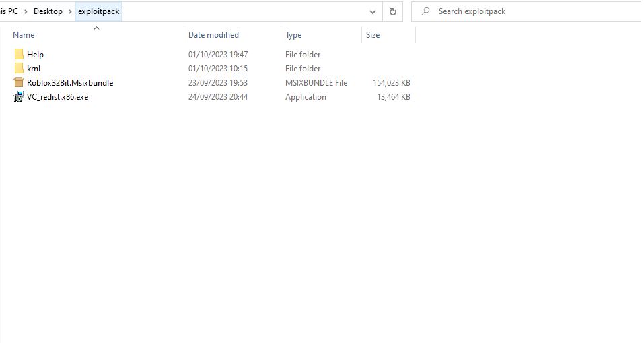The height and width of the screenshot is (343, 644).
Task: Go to Desktop in the breadcrumb path
Action: click(x=48, y=11)
